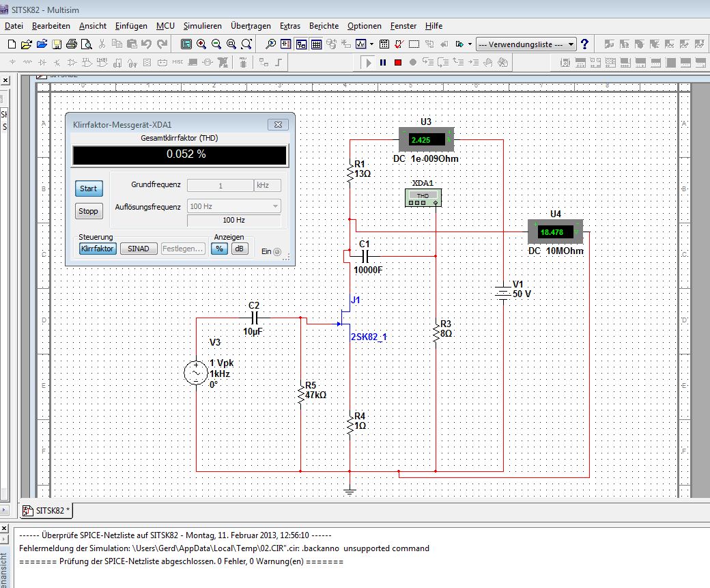The image size is (710, 588).
Task: Stop simulation with the red square
Action: click(x=398, y=63)
